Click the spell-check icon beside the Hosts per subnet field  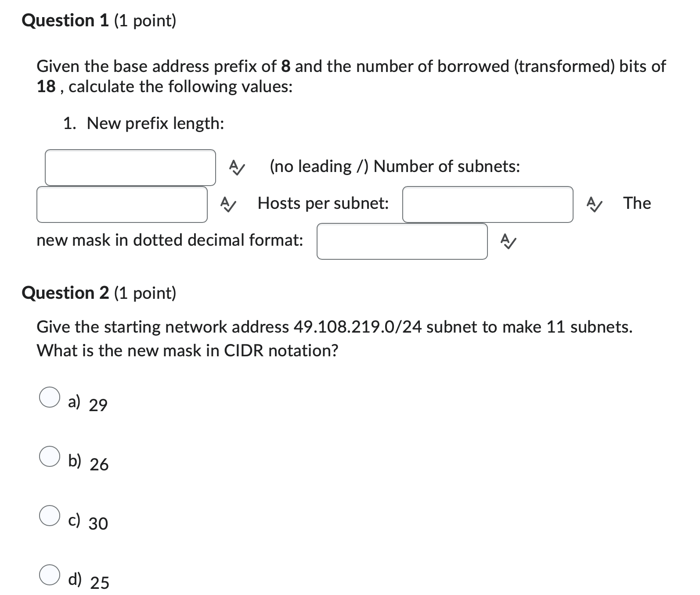coord(595,204)
